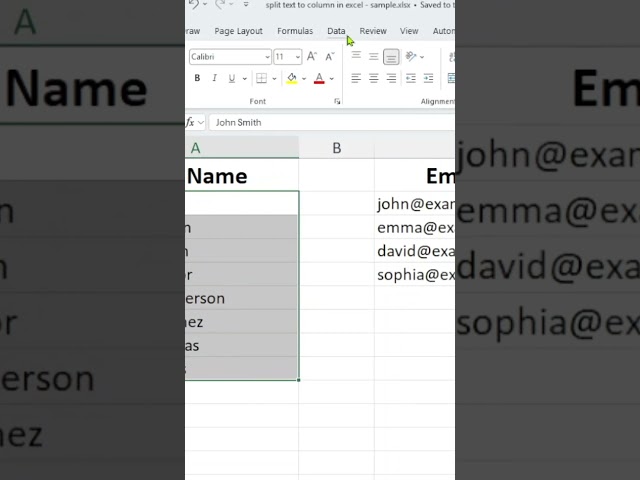The width and height of the screenshot is (640, 480).
Task: Open the fx Insert Function button
Action: coord(190,122)
